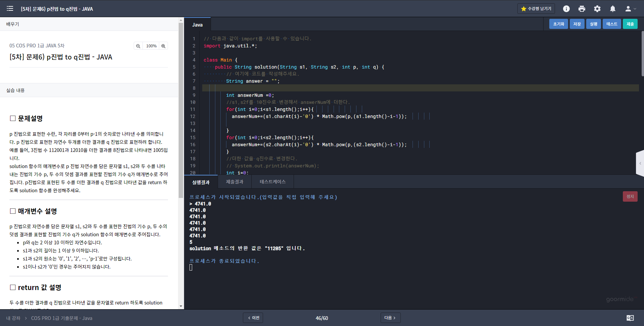Click the class Main code line
The image size is (644, 326).
(220, 60)
